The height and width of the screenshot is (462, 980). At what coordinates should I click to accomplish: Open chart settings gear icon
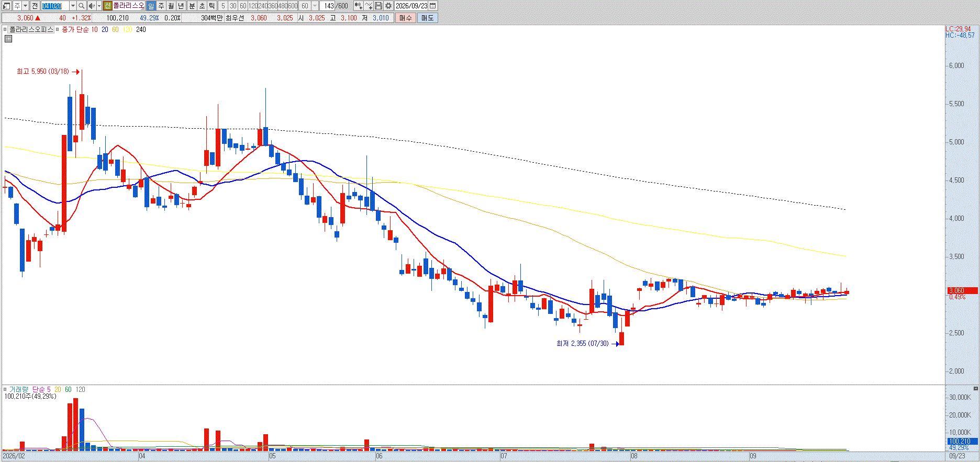click(388, 6)
